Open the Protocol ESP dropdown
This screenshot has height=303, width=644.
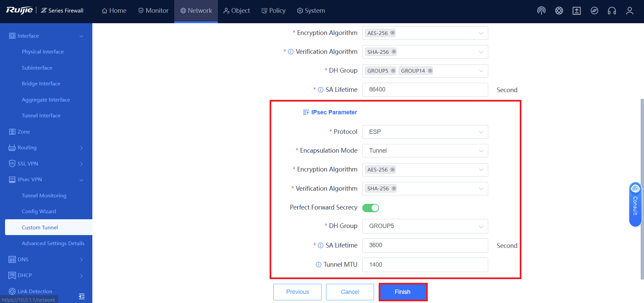(425, 132)
